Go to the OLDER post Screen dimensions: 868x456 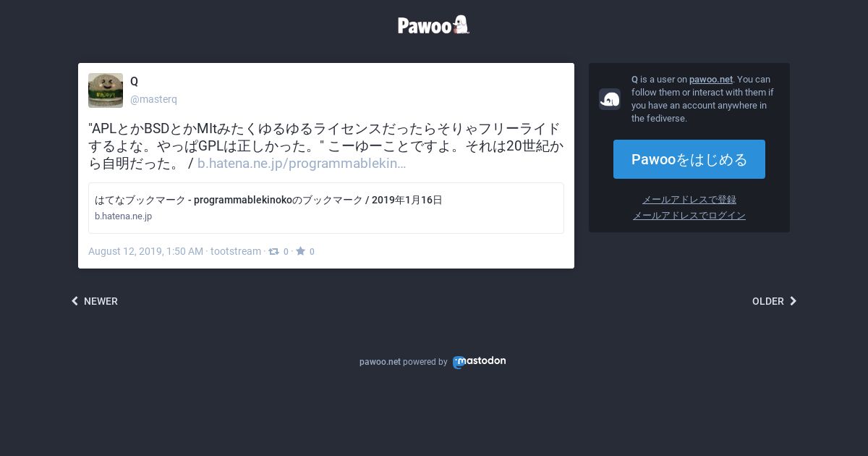point(774,301)
